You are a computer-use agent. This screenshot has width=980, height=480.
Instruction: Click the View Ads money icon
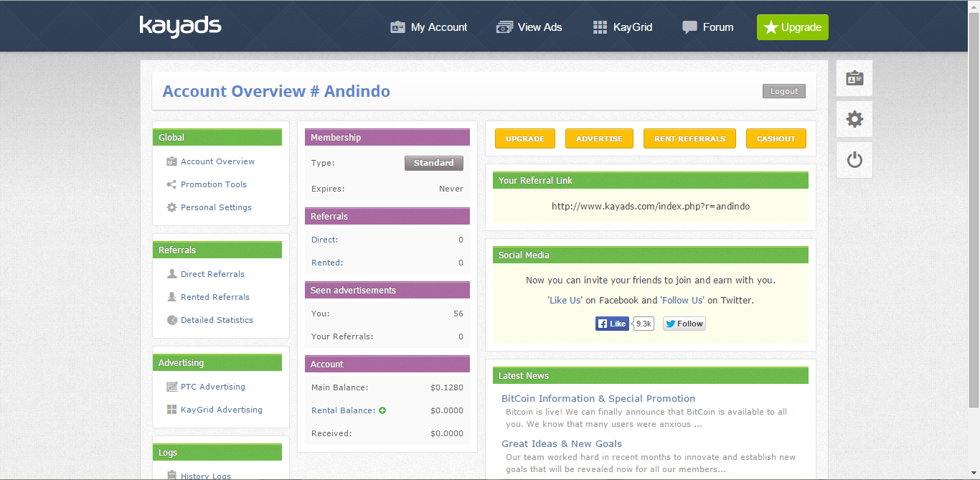point(504,27)
